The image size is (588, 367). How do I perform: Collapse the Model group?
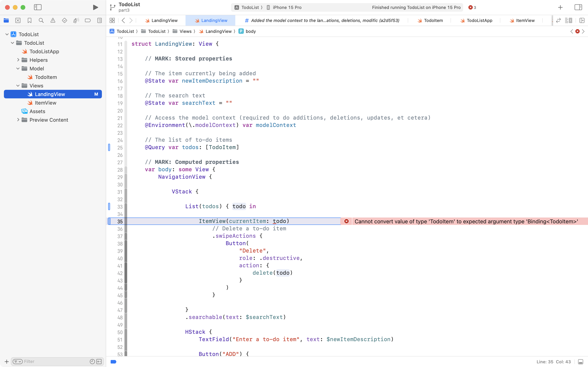click(x=17, y=68)
